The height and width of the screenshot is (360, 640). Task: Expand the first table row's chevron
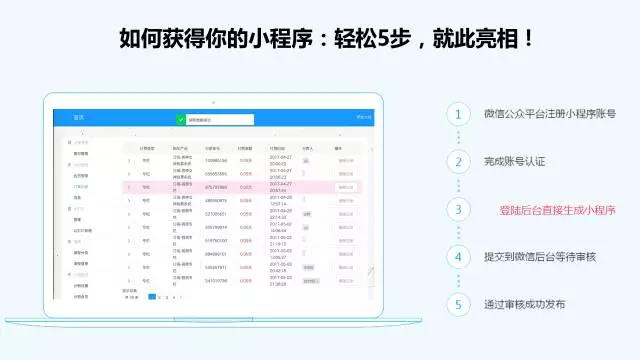click(129, 161)
